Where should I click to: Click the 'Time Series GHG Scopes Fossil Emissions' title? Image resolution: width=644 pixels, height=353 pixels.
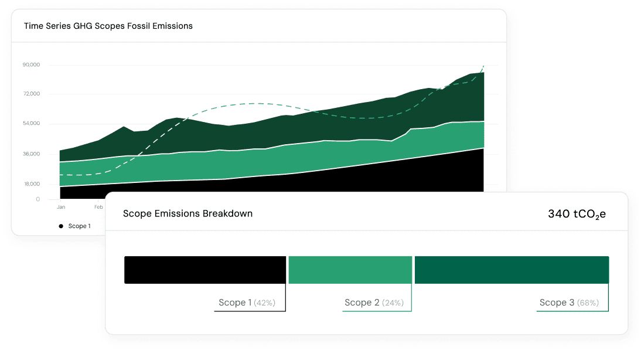coord(108,26)
